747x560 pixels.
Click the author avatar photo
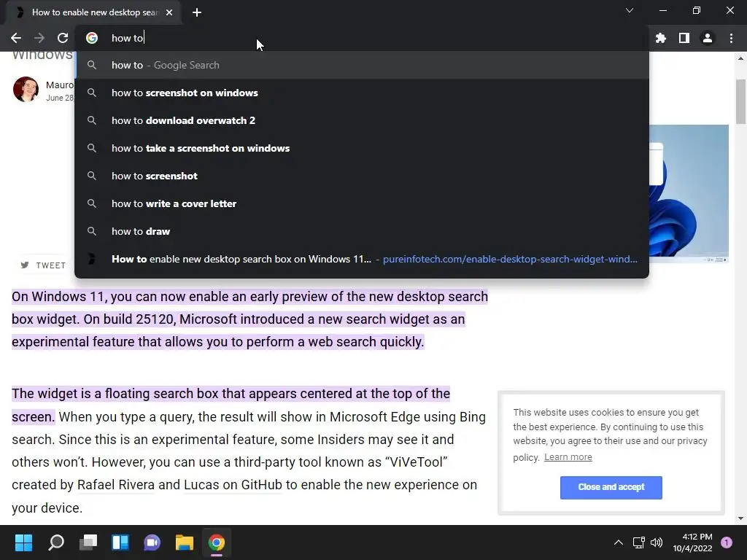[x=26, y=89]
